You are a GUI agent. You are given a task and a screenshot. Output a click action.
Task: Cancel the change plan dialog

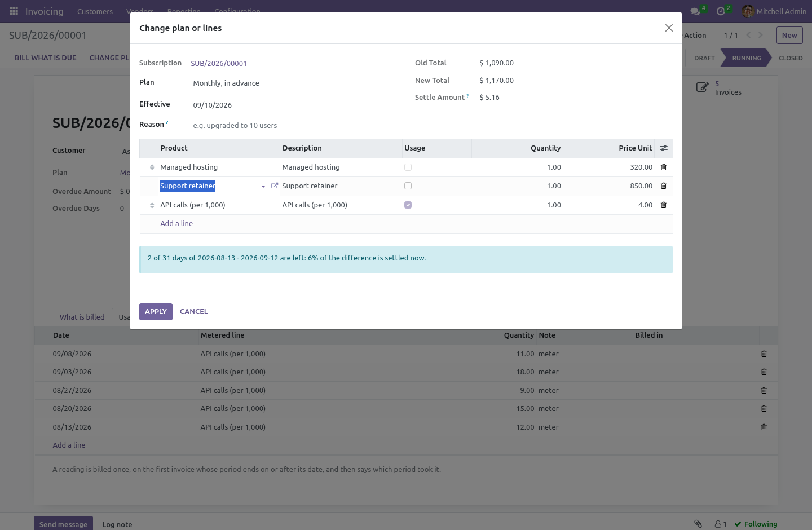tap(194, 312)
